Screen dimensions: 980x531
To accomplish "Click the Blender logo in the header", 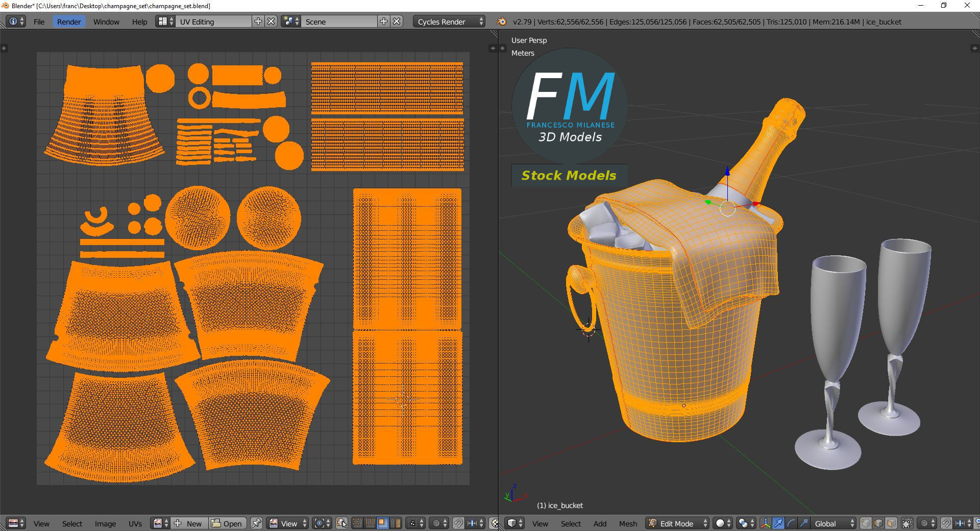I will [x=502, y=21].
